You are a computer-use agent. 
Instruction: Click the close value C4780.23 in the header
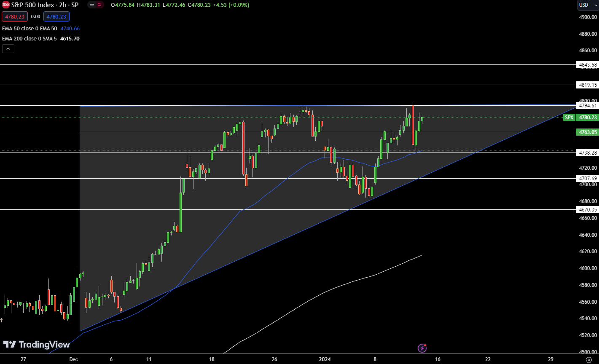pos(200,5)
